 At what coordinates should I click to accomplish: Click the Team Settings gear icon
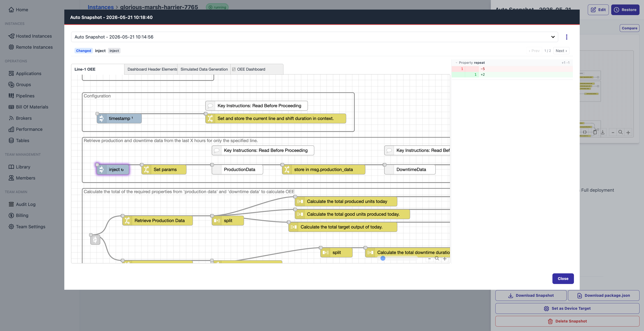coord(11,227)
